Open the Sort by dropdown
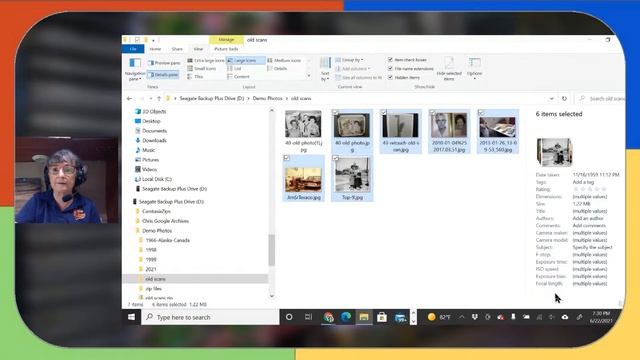This screenshot has height=360, width=640. tap(325, 69)
